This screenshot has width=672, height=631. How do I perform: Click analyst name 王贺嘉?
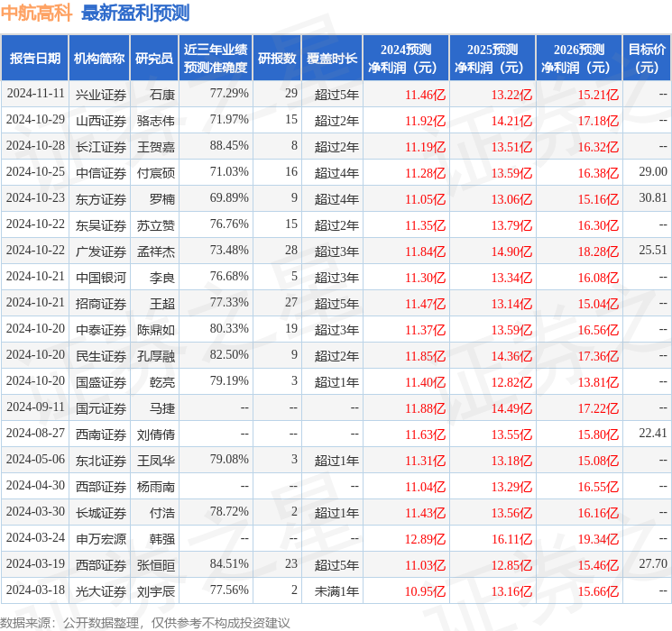156,147
